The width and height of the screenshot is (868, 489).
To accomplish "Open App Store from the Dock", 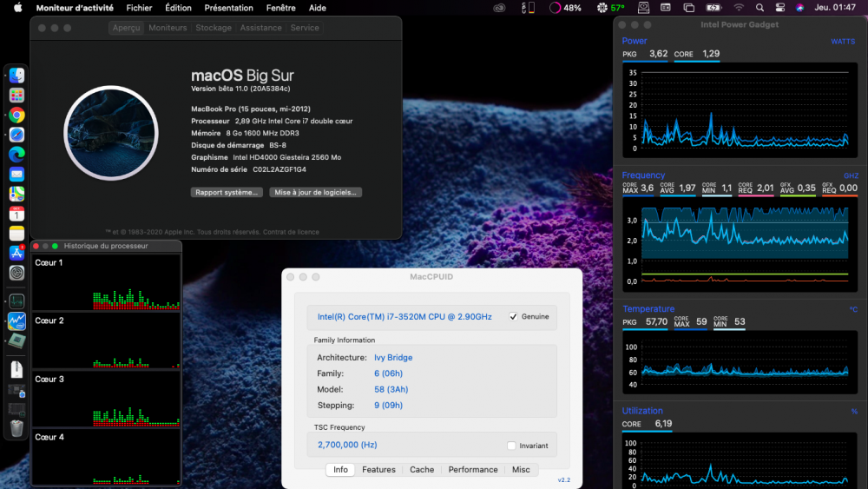I will [x=16, y=253].
